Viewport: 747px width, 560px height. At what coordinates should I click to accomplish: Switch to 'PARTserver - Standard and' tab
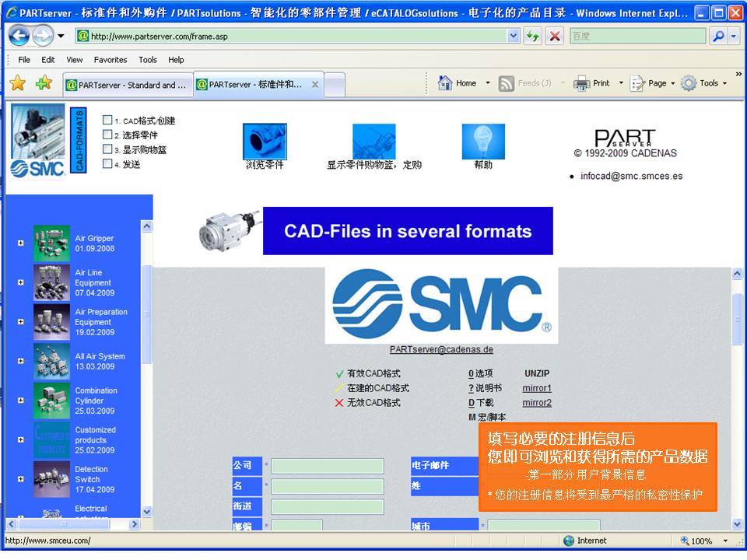pos(128,85)
